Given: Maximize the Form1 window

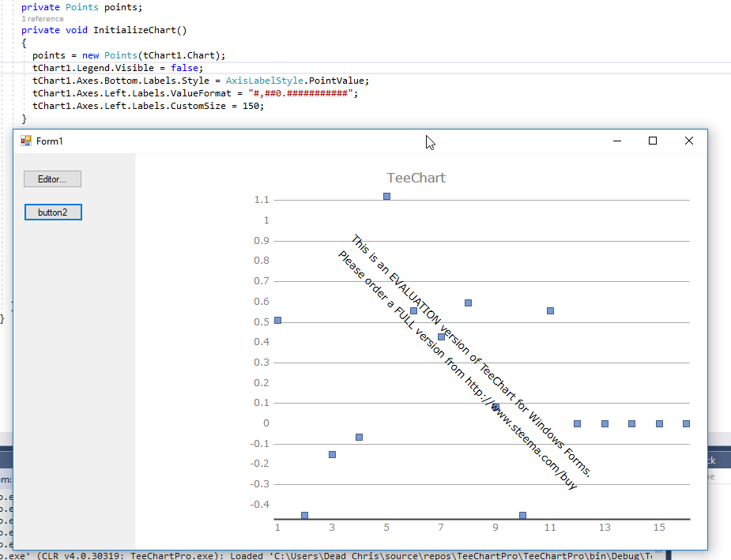Looking at the screenshot, I should pos(653,141).
